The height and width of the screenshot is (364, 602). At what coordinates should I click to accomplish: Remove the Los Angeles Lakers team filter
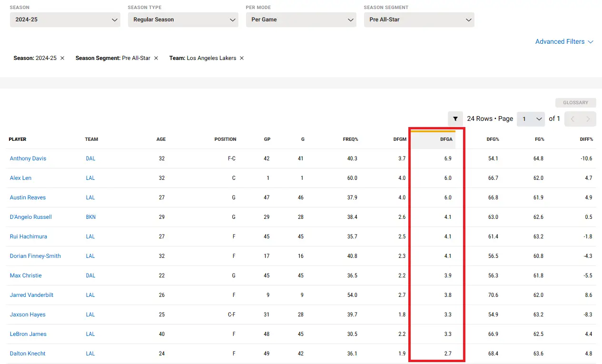tap(242, 58)
